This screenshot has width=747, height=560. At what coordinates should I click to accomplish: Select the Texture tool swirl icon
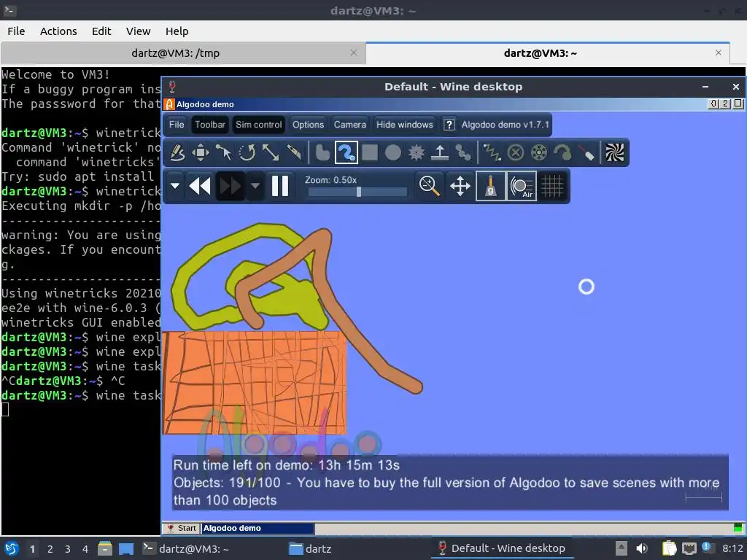614,153
